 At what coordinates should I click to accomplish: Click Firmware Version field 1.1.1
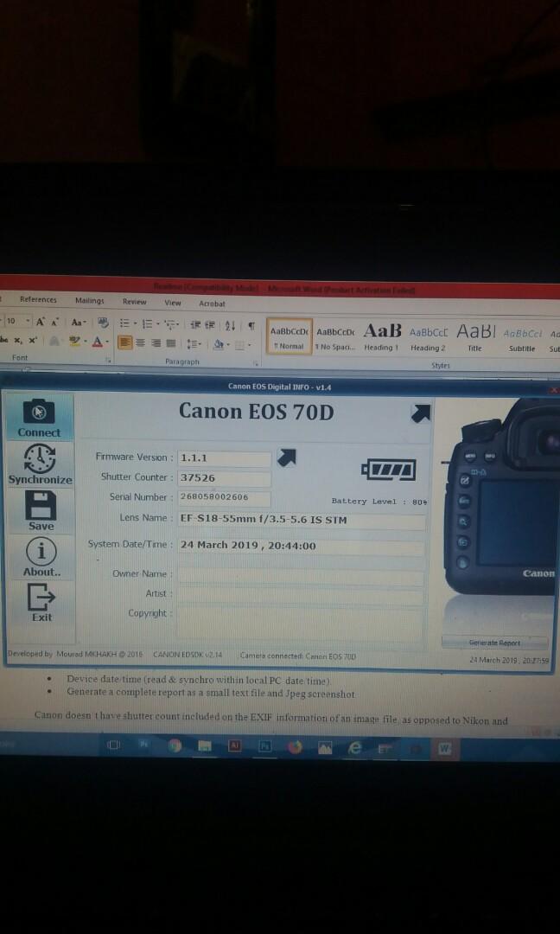pyautogui.click(x=225, y=458)
